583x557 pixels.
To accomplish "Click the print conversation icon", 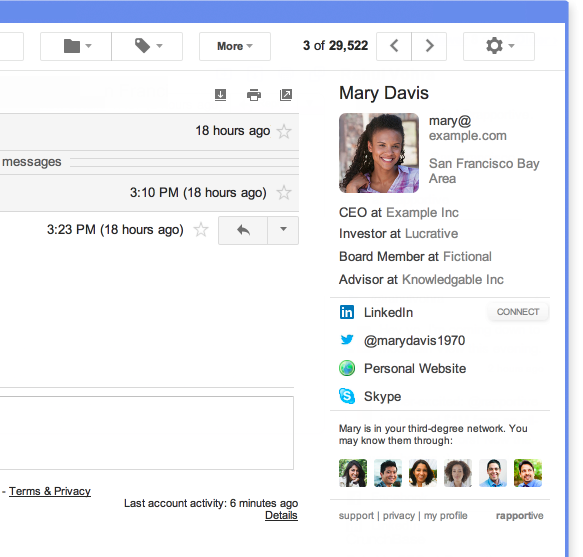I will pyautogui.click(x=254, y=95).
